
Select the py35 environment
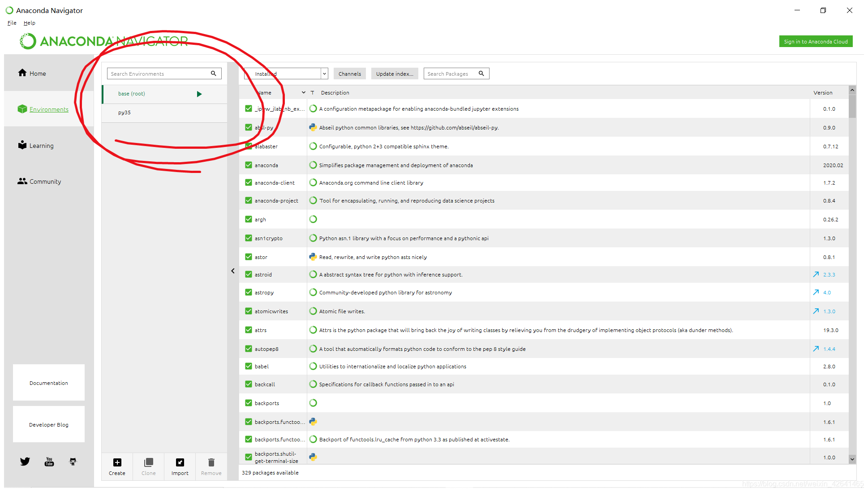[164, 113]
